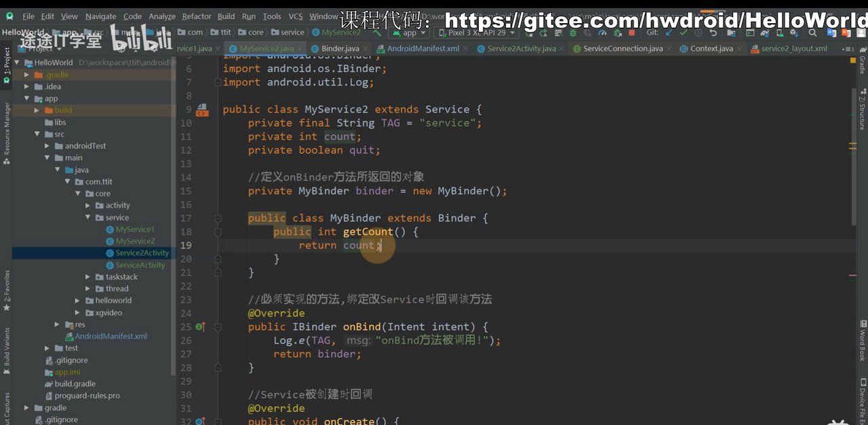Update project with the blue Git arrow
Viewport: 868px width, 425px height.
pos(669,33)
